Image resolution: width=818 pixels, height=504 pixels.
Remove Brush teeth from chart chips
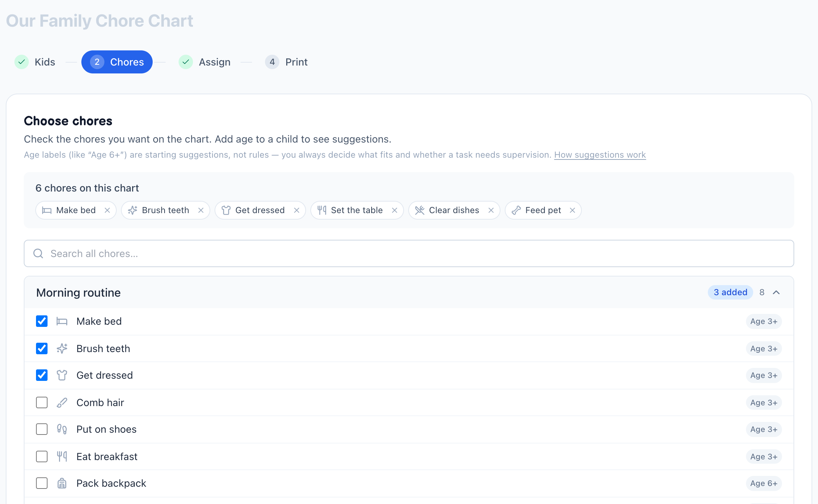(x=201, y=210)
